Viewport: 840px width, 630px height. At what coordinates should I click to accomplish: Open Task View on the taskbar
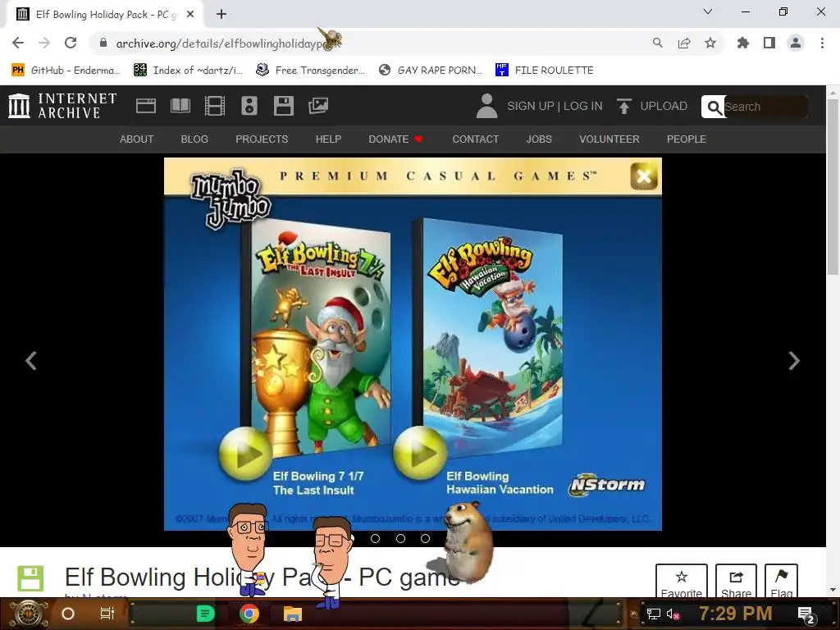(x=107, y=614)
